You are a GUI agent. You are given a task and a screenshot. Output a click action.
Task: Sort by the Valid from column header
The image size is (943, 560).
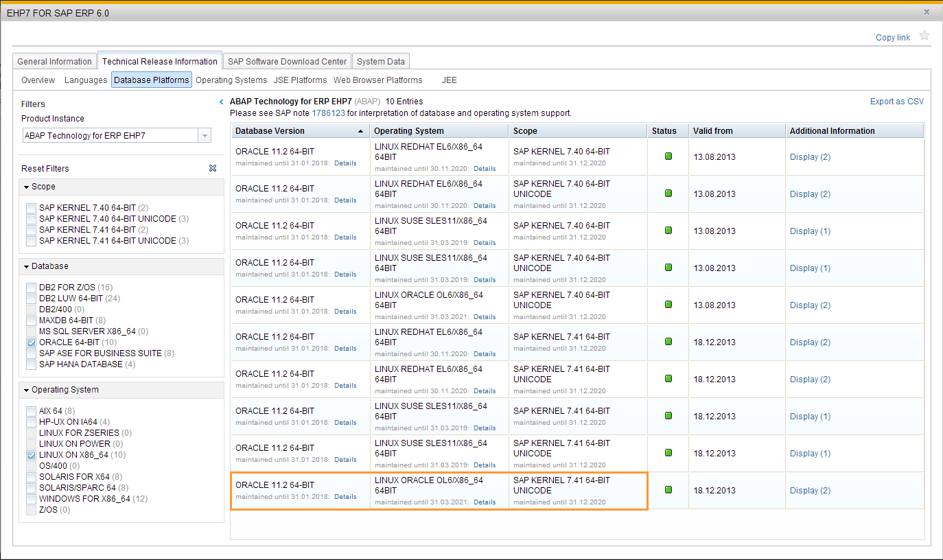coord(736,131)
